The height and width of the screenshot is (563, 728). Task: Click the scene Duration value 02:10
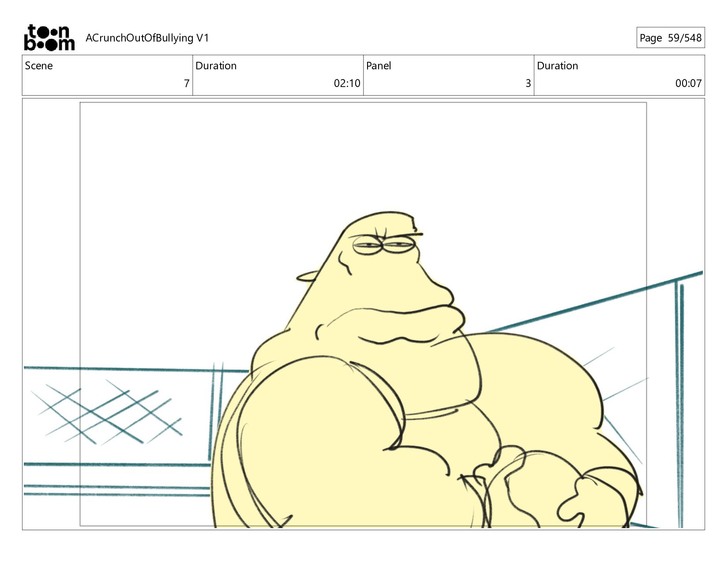tap(347, 83)
